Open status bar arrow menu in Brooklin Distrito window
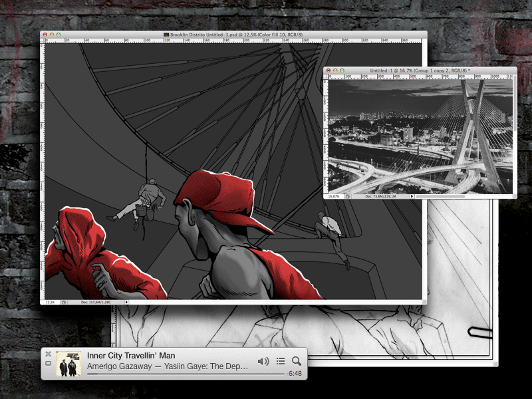 point(126,302)
